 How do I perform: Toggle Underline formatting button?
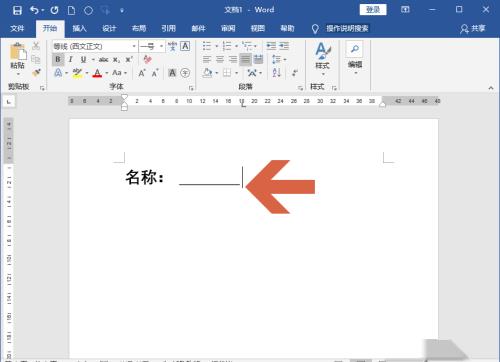(x=83, y=60)
